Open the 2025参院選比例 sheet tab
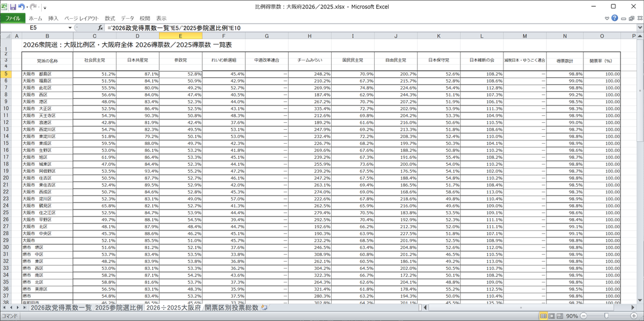The height and width of the screenshot is (321, 644). click(119, 308)
